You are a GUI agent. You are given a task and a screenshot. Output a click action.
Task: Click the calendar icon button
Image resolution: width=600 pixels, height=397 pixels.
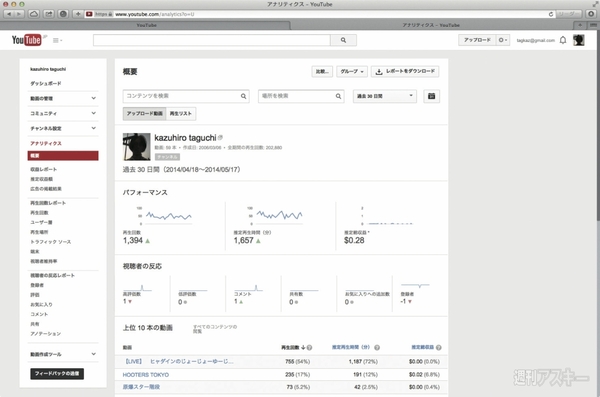pyautogui.click(x=431, y=96)
